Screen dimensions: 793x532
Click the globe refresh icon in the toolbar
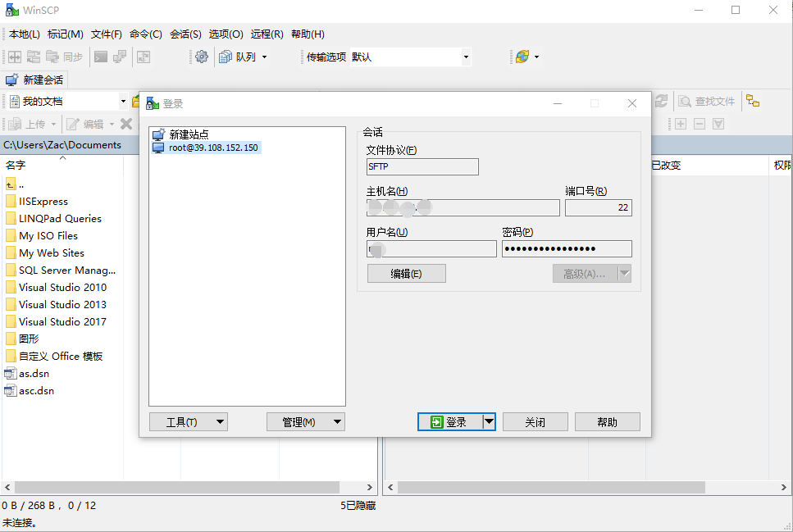pos(522,57)
